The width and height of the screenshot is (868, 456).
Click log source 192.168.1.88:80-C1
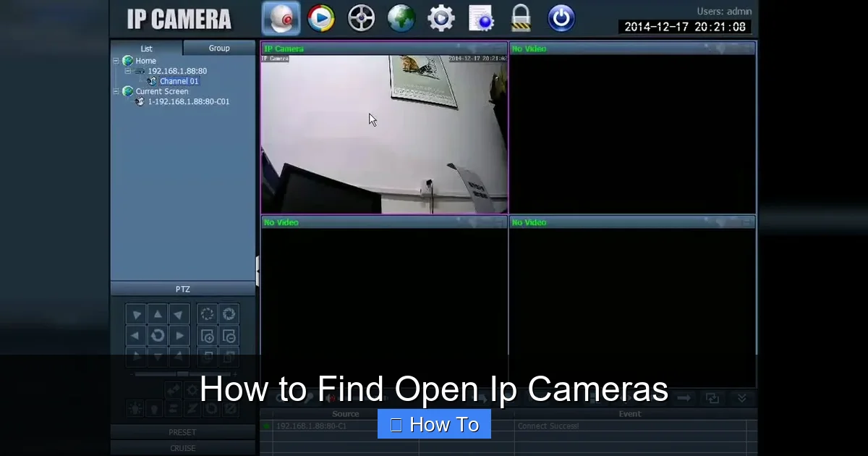click(x=311, y=426)
